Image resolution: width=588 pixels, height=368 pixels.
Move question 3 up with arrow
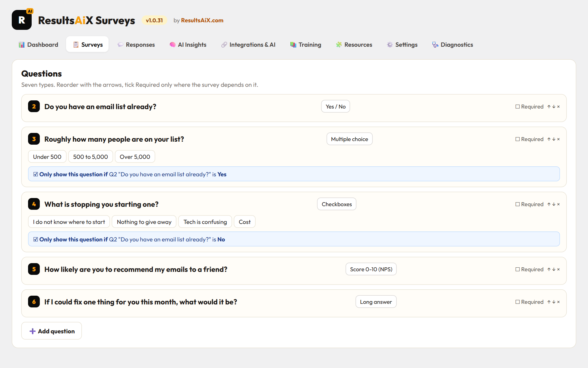[x=549, y=139]
